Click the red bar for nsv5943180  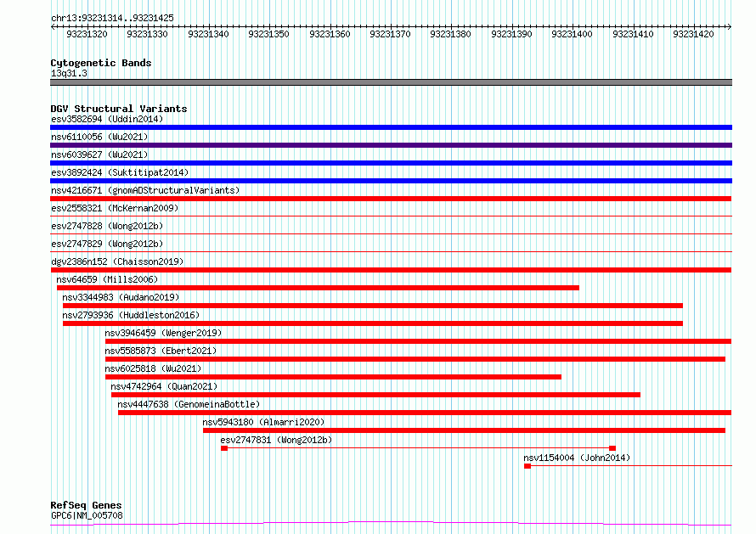[464, 430]
